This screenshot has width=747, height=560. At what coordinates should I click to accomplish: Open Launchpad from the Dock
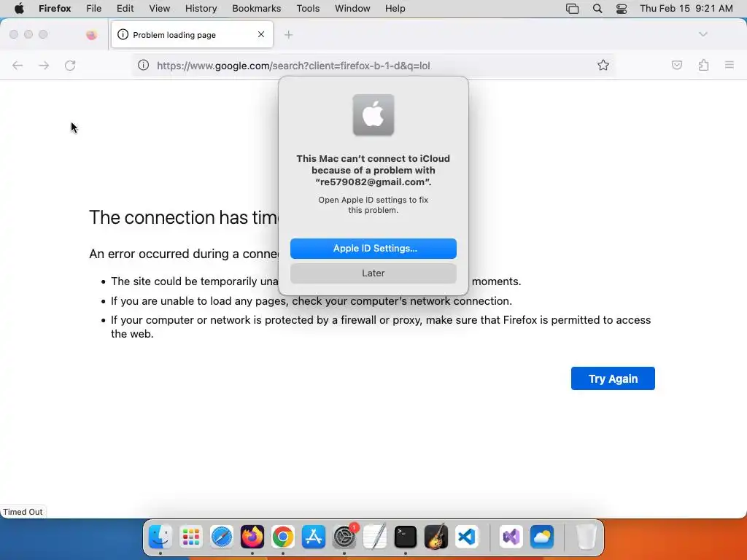pyautogui.click(x=191, y=537)
